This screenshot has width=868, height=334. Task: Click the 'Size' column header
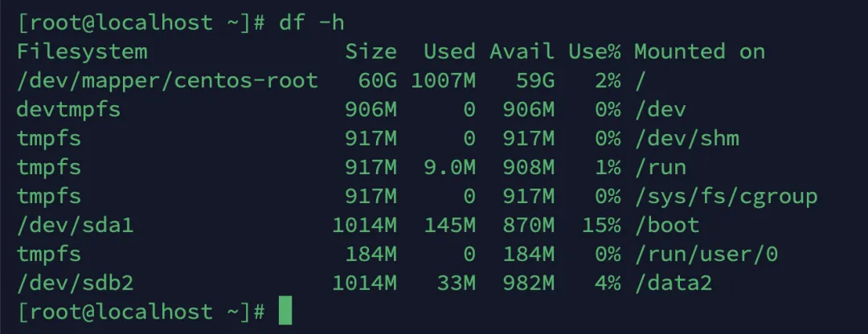pyautogui.click(x=371, y=51)
